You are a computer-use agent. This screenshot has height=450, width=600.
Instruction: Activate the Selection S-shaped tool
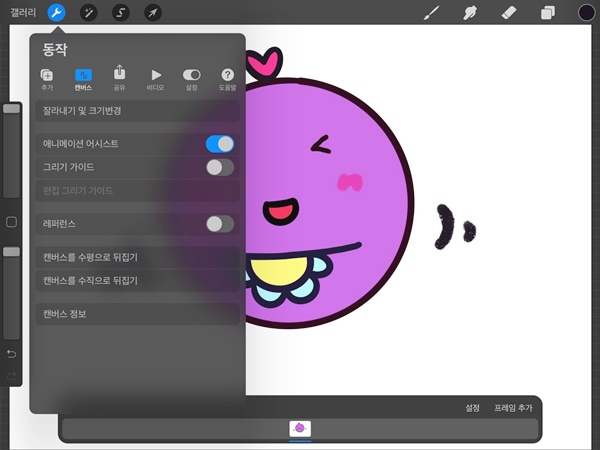pos(121,13)
